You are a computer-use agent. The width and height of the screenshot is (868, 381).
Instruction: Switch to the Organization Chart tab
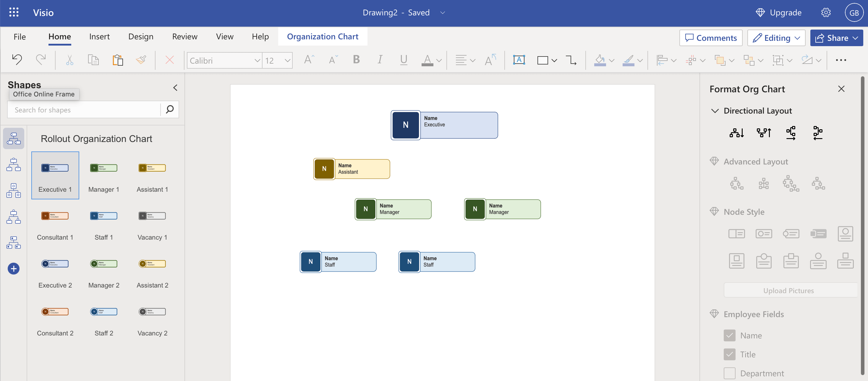click(323, 36)
